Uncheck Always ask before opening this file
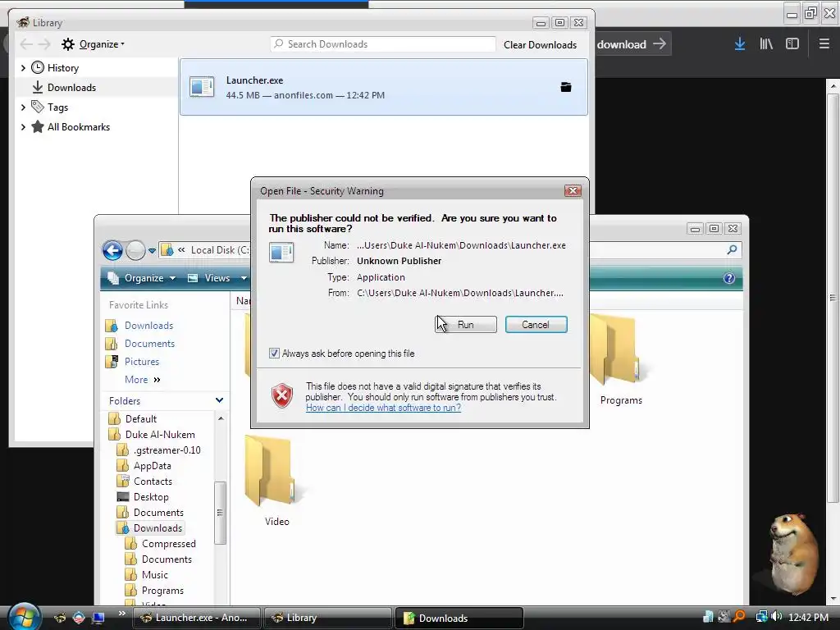Viewport: 840px width, 630px height. [x=274, y=354]
